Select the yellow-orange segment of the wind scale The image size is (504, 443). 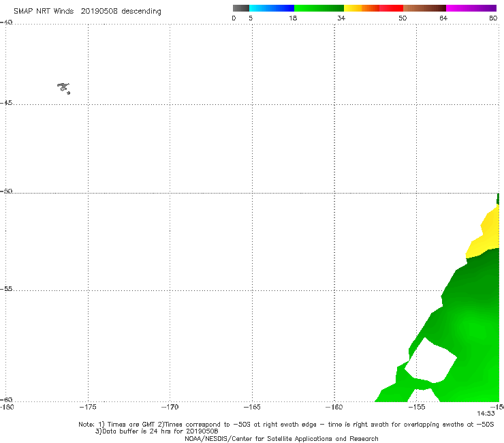coord(362,8)
